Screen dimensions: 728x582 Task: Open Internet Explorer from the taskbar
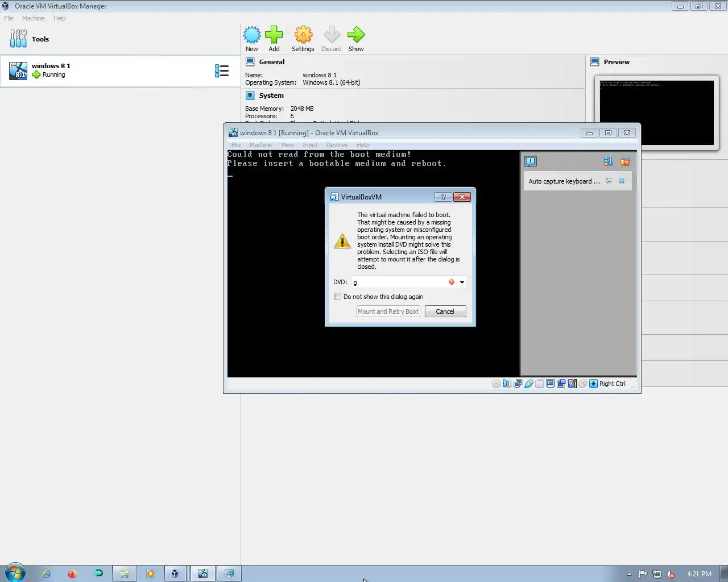pyautogui.click(x=46, y=573)
